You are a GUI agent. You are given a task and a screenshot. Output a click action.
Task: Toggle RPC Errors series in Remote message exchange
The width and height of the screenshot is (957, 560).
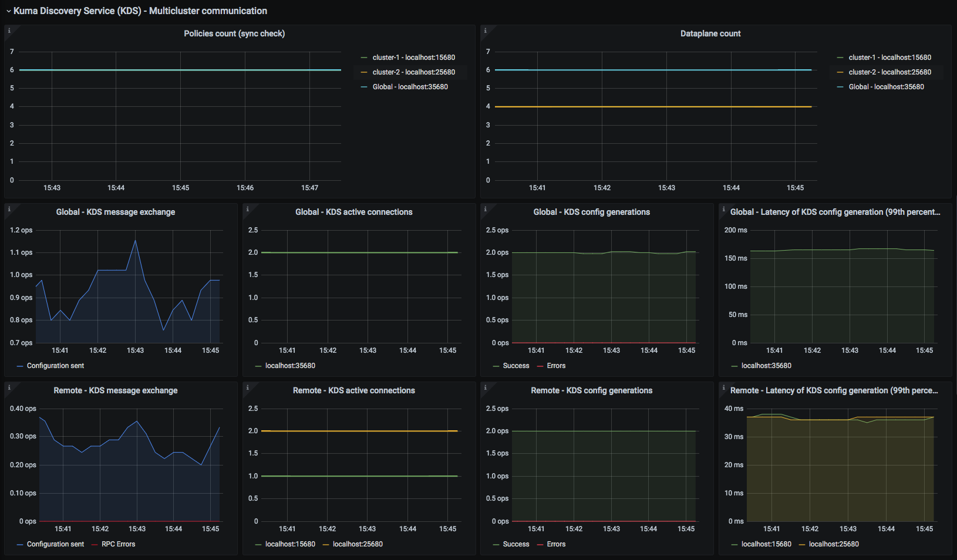(x=118, y=544)
